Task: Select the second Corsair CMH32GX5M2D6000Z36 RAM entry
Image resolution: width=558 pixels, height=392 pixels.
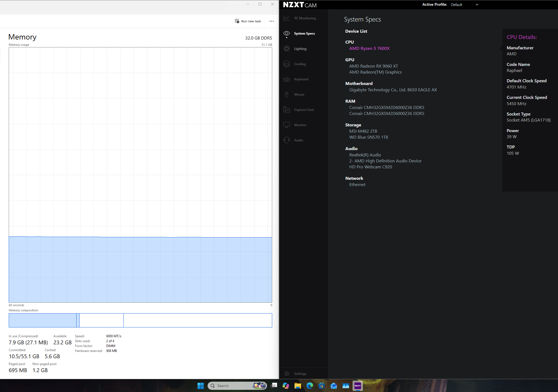Action: click(387, 114)
